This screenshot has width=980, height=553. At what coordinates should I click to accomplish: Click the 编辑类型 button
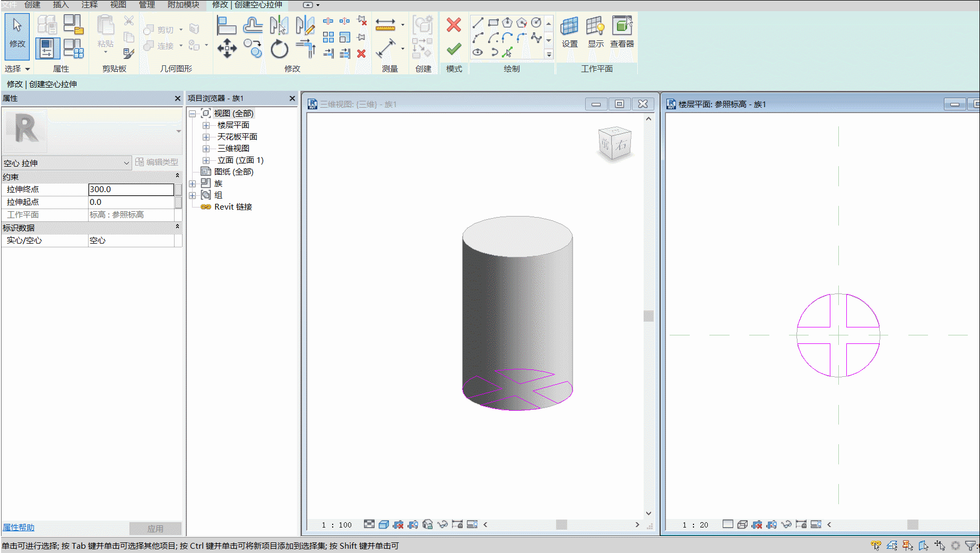(157, 162)
